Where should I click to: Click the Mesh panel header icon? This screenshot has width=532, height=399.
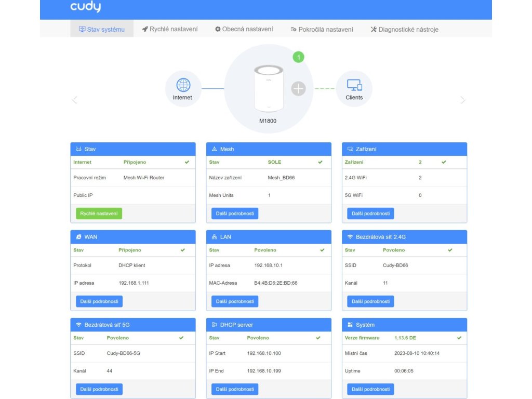tap(214, 149)
